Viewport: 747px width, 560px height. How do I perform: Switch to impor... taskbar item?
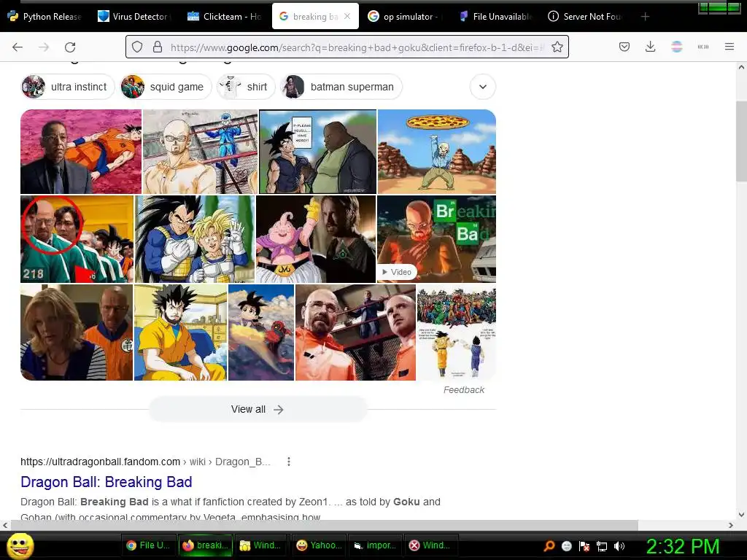[375, 545]
